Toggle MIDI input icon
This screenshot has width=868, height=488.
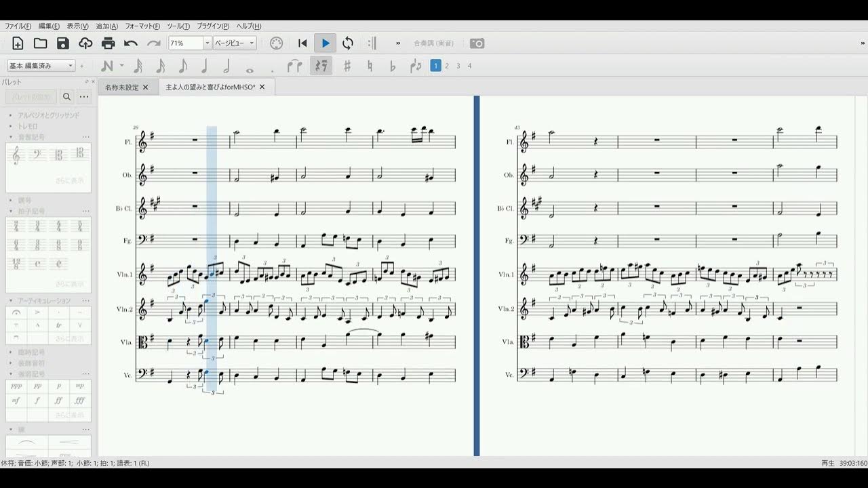276,43
